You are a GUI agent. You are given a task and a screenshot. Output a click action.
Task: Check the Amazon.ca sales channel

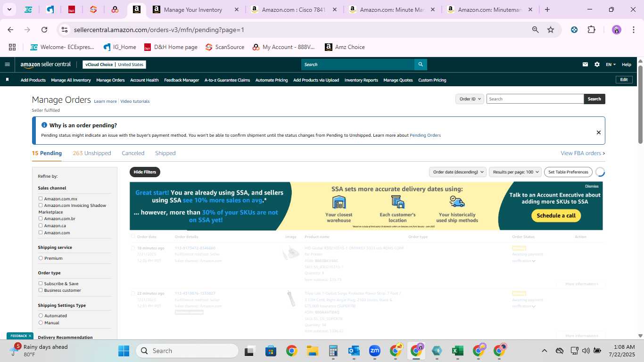point(41,225)
